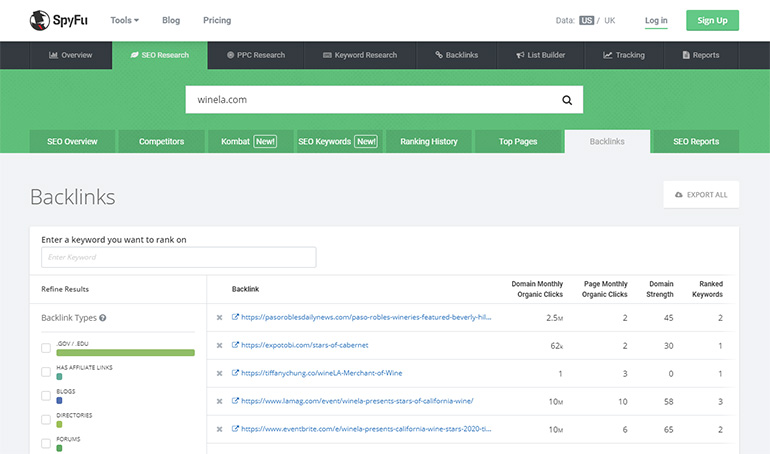
Task: Switch to the Ranking History tab
Action: pos(429,142)
